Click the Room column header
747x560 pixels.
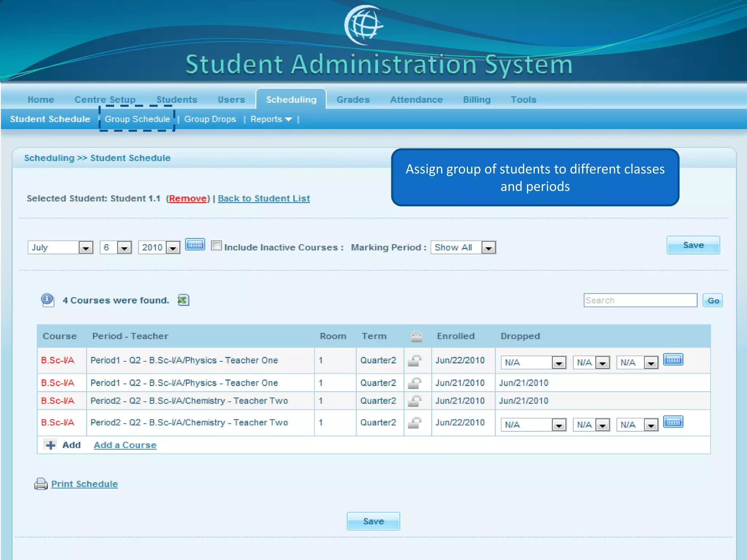tap(333, 336)
